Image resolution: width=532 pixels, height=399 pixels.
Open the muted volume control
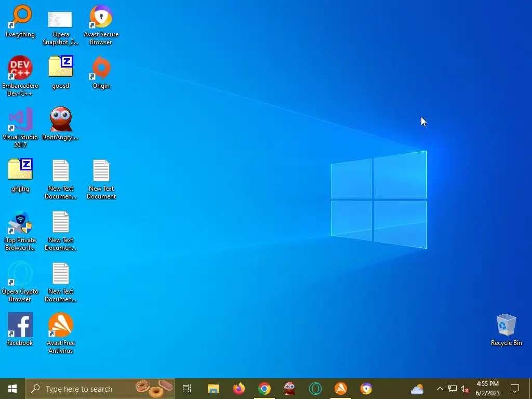pyautogui.click(x=465, y=389)
